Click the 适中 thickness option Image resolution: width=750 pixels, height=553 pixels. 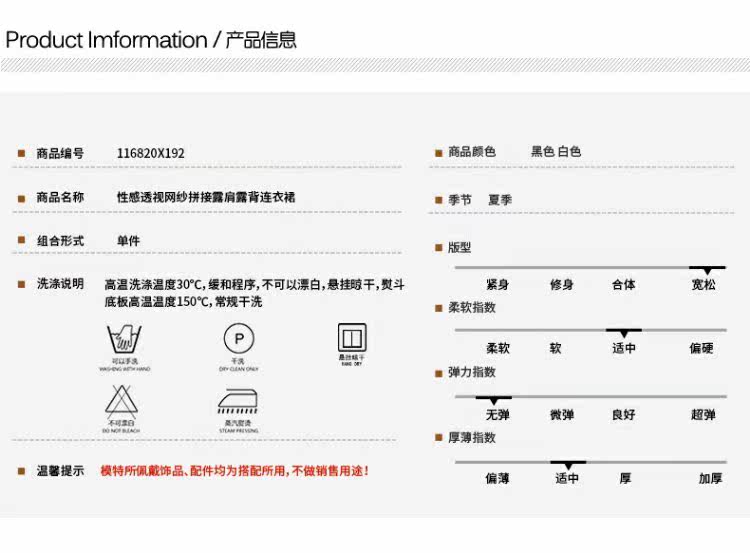567,478
